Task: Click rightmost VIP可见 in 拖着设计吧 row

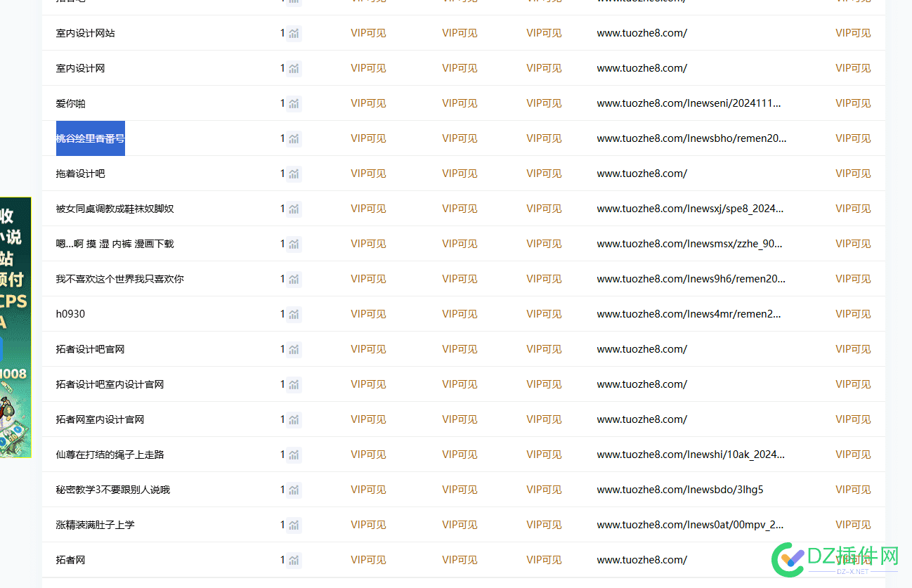Action: (853, 174)
